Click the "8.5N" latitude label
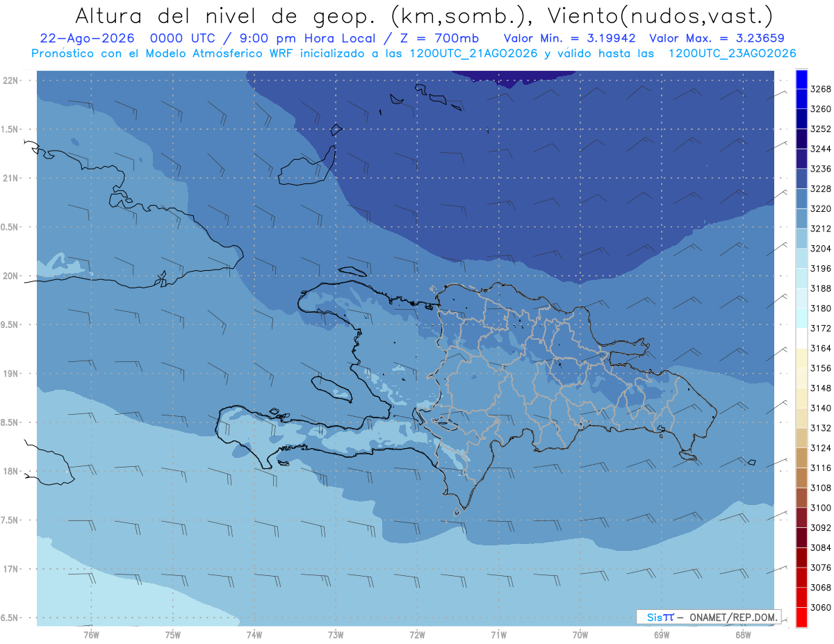 point(10,422)
